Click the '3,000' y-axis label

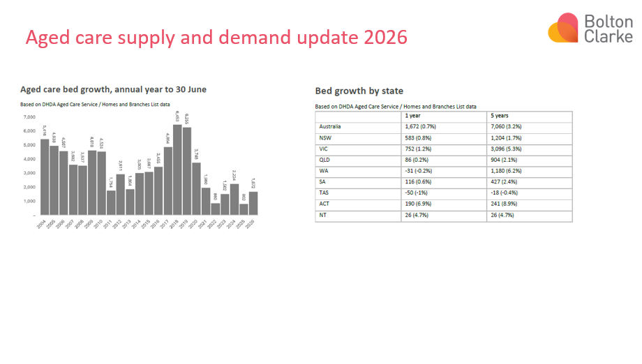(29, 173)
